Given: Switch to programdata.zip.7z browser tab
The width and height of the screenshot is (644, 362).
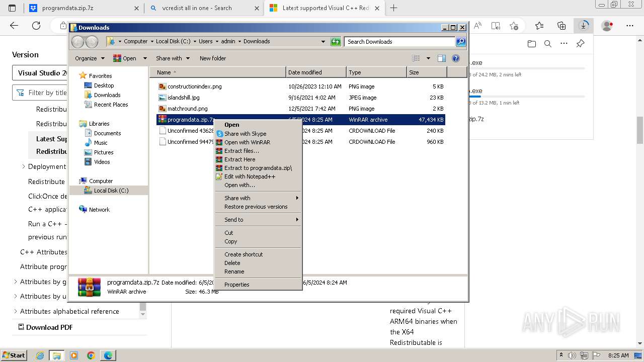Looking at the screenshot, I should pos(83,8).
